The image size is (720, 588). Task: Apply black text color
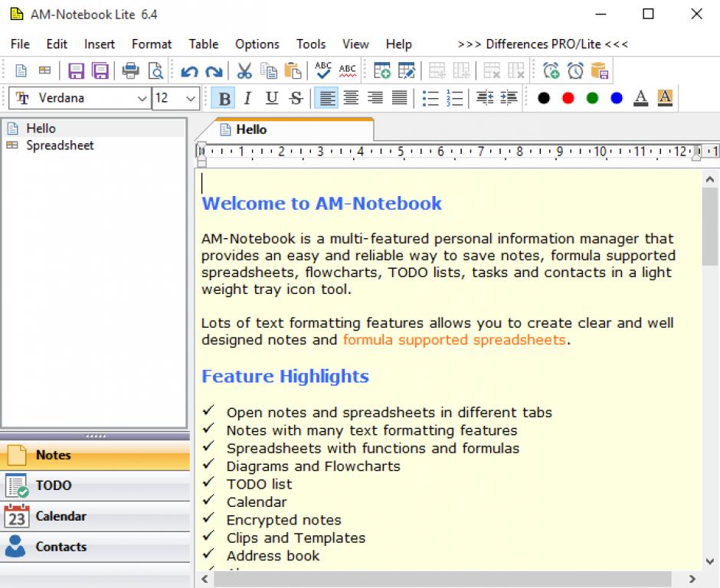tap(544, 98)
